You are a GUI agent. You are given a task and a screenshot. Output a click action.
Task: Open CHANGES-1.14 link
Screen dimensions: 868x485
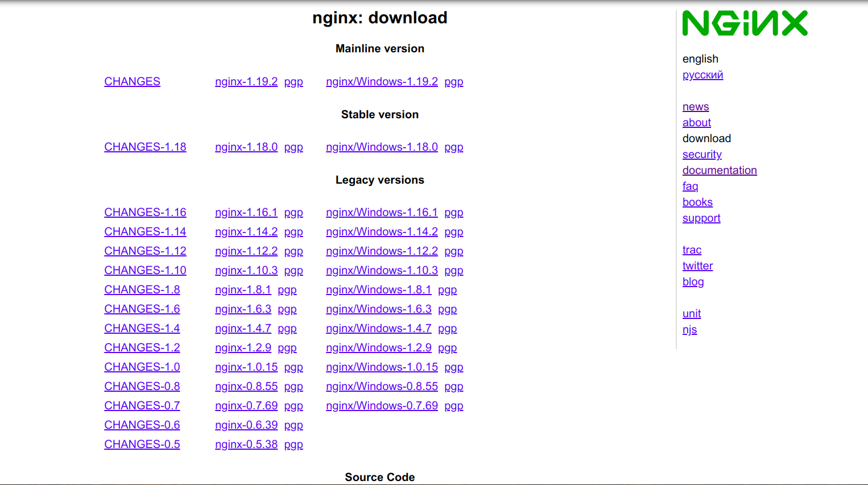[145, 231]
